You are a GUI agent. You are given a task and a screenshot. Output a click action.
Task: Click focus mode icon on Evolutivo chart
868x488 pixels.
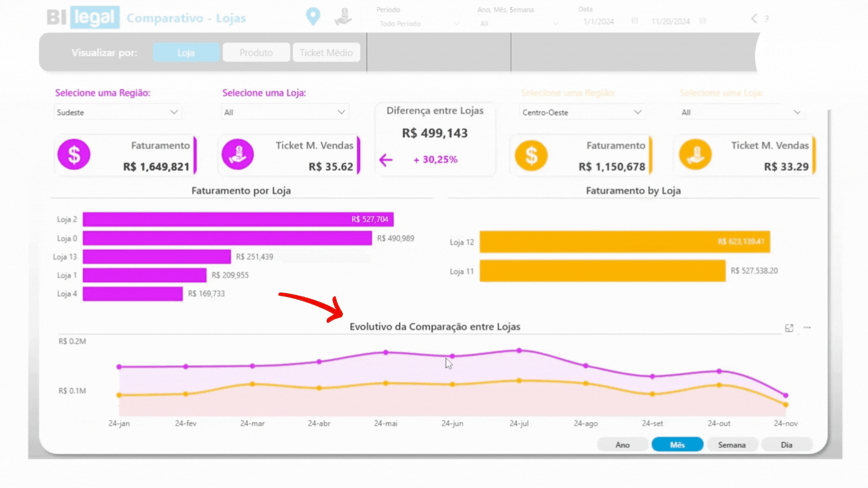pyautogui.click(x=789, y=328)
